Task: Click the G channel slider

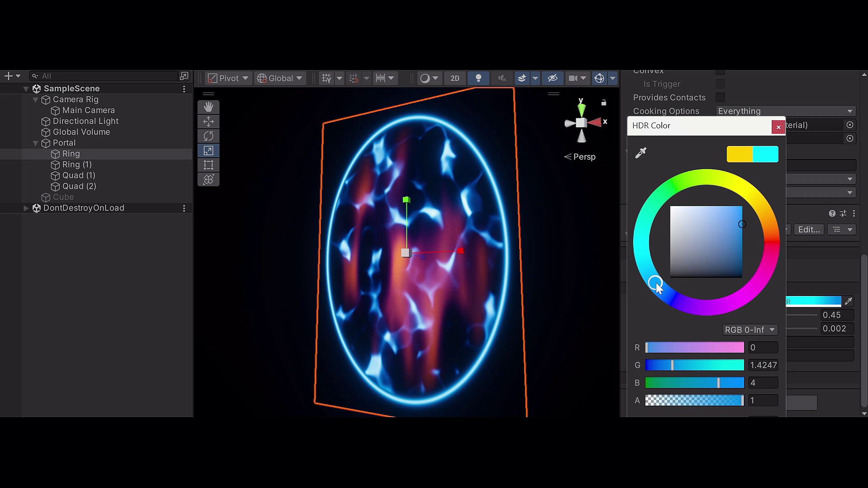Action: [694, 365]
